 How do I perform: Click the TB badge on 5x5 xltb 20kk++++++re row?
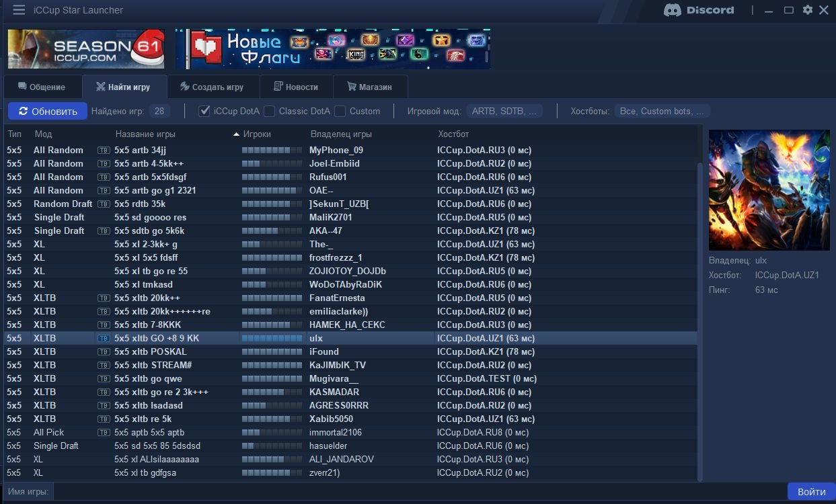(104, 311)
